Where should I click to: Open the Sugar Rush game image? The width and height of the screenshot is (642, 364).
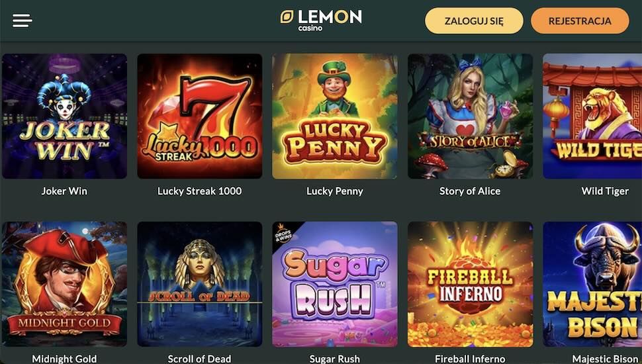pyautogui.click(x=334, y=284)
